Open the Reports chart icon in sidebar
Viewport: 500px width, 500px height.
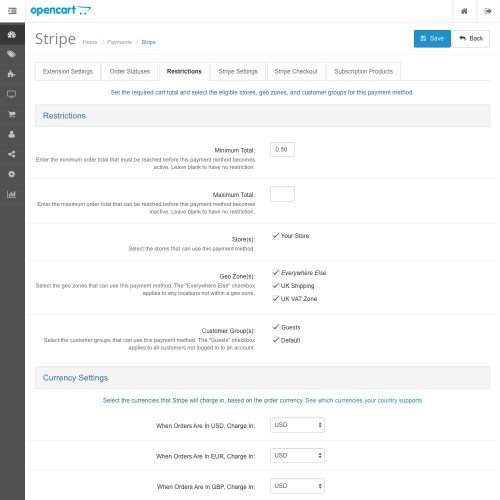point(12,194)
